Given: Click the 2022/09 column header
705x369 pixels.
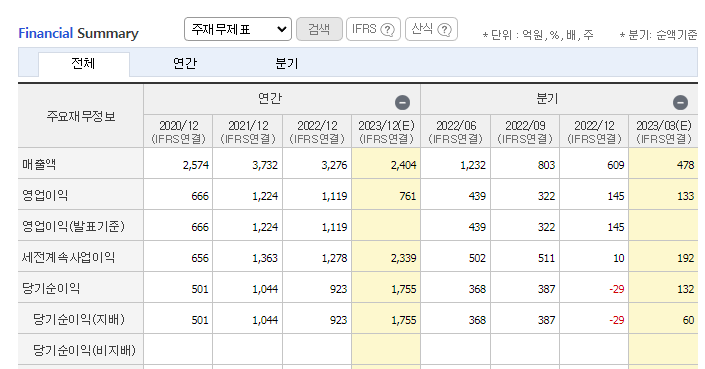Looking at the screenshot, I should 525,132.
